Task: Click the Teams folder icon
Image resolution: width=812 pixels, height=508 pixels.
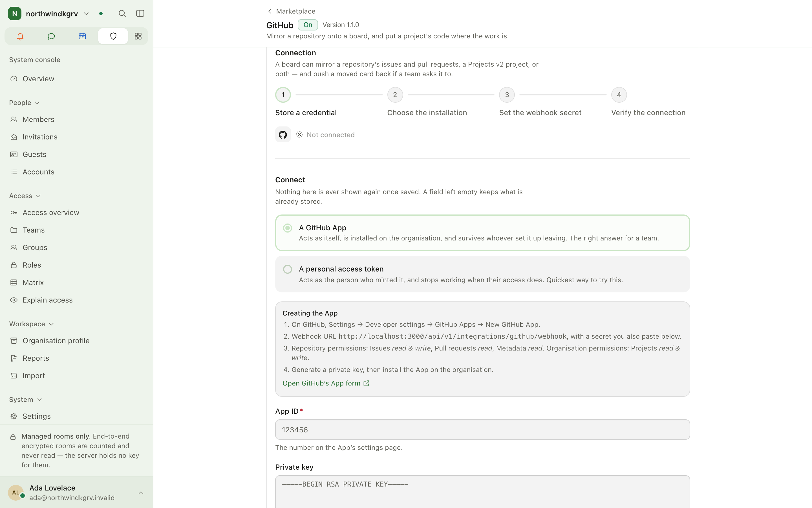Action: click(14, 230)
